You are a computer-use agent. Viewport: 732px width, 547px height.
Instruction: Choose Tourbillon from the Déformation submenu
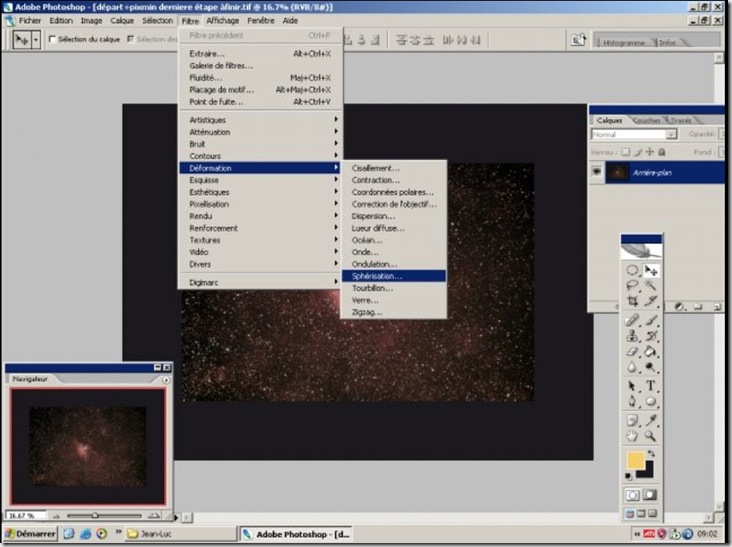(394, 288)
